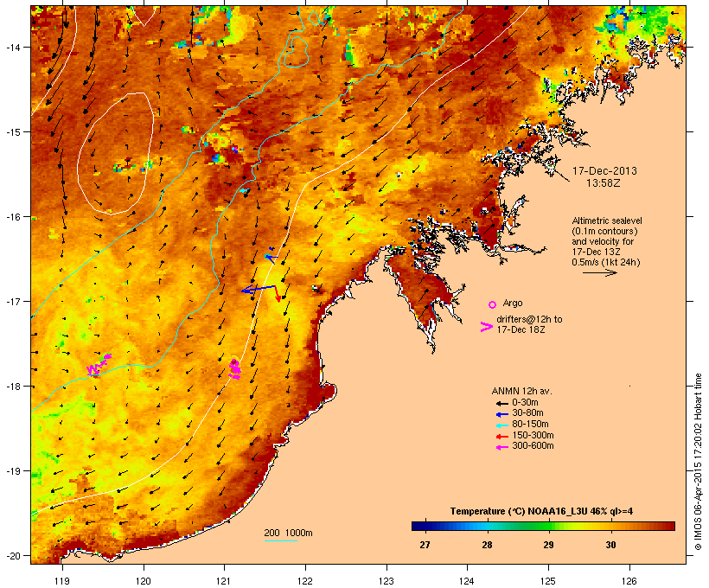Screen dimensions: 709x588
Task: Click the longitude axis label 121
Action: 224,581
